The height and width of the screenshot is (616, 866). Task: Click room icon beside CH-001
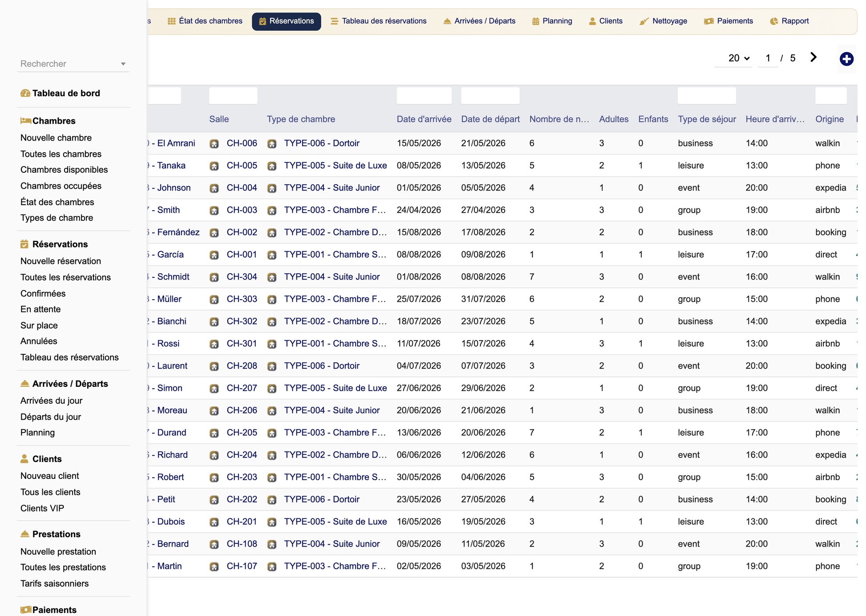214,255
